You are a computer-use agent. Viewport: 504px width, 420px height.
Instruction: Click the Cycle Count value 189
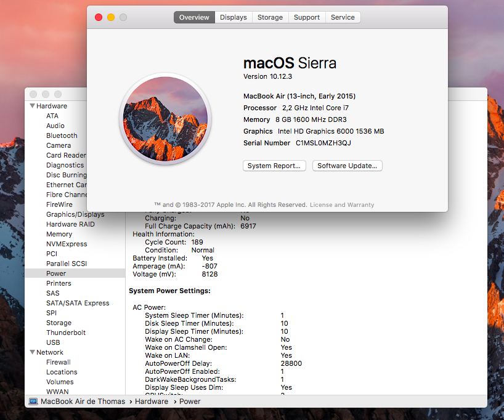[x=197, y=242]
